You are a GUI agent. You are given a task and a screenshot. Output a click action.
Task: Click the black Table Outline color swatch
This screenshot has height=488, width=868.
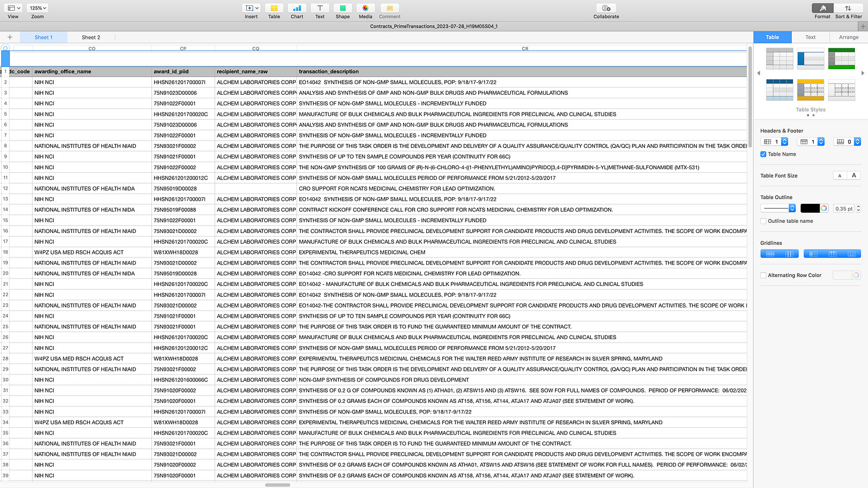pyautogui.click(x=810, y=208)
